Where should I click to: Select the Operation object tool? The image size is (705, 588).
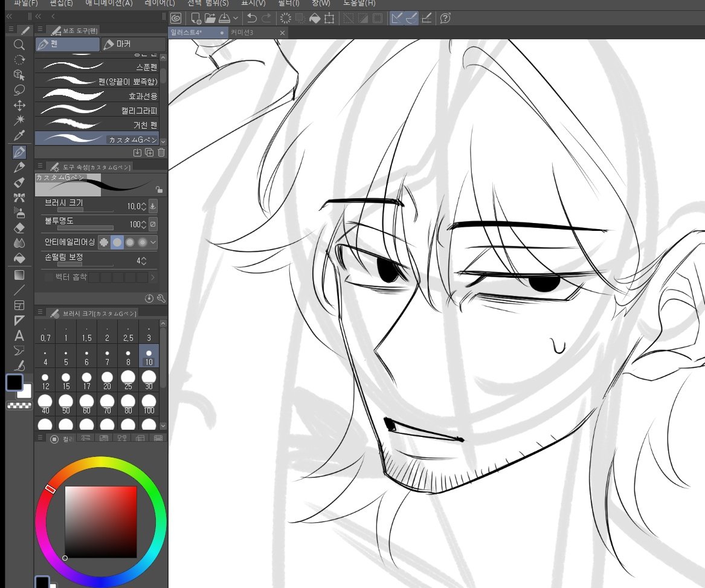tap(19, 75)
